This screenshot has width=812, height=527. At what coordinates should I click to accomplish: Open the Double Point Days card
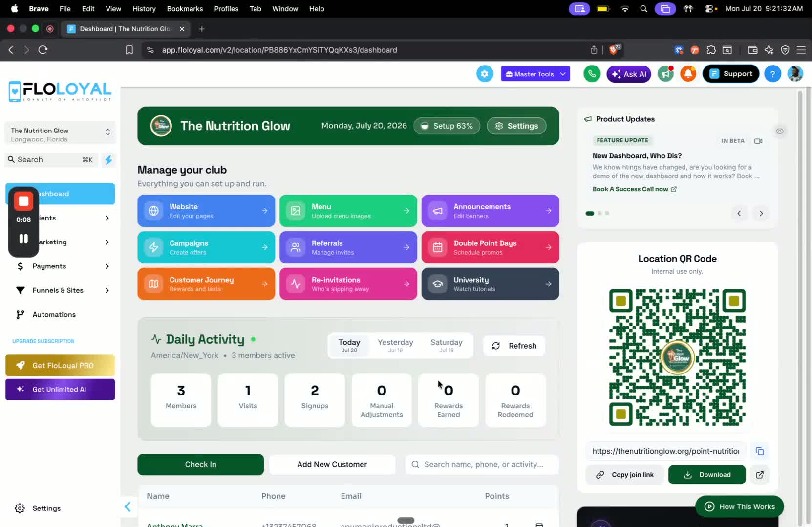490,247
